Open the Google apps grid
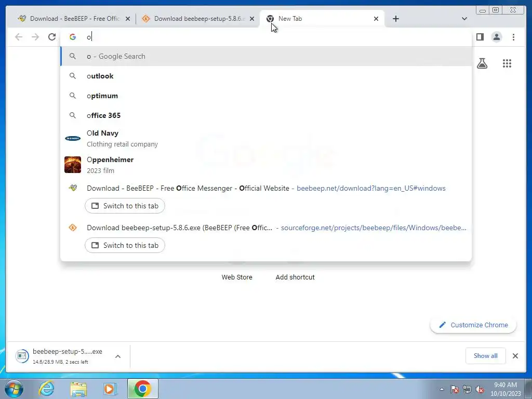This screenshot has height=399, width=532. pyautogui.click(x=507, y=63)
